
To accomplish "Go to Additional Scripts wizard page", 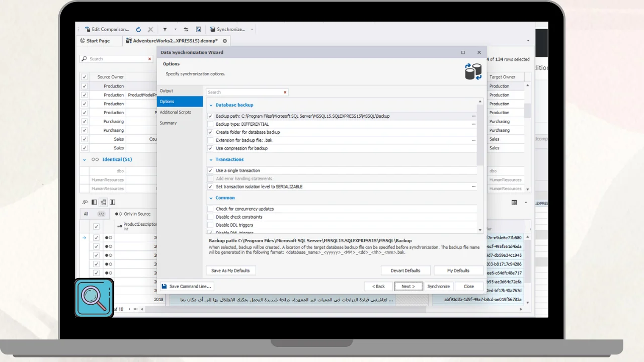I will 176,112.
